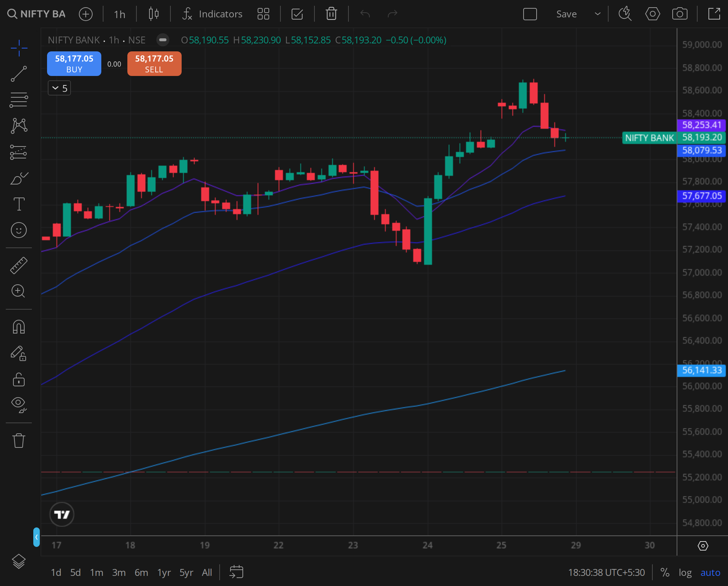The image size is (728, 586).
Task: Click the green 58,193.20 price label
Action: pos(702,137)
